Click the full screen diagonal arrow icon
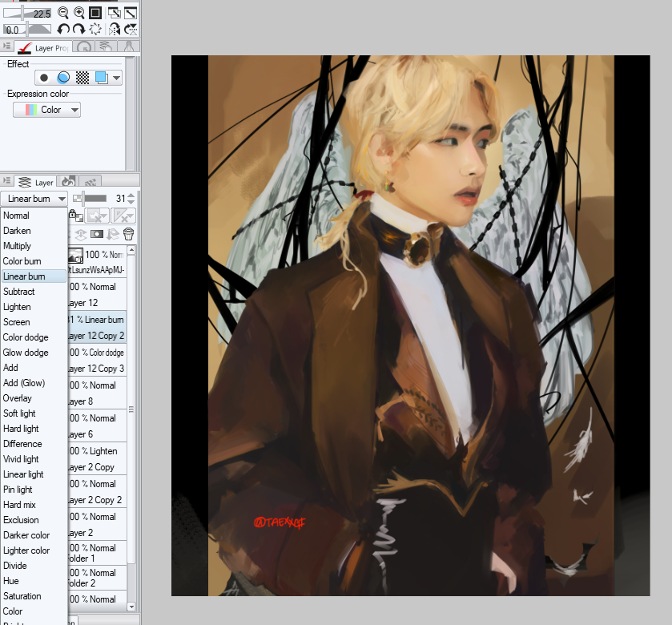Viewport: 672px width, 625px height. click(131, 13)
